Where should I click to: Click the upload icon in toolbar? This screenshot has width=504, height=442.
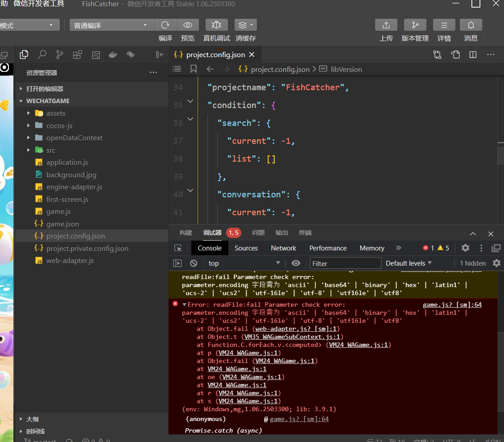coord(386,25)
